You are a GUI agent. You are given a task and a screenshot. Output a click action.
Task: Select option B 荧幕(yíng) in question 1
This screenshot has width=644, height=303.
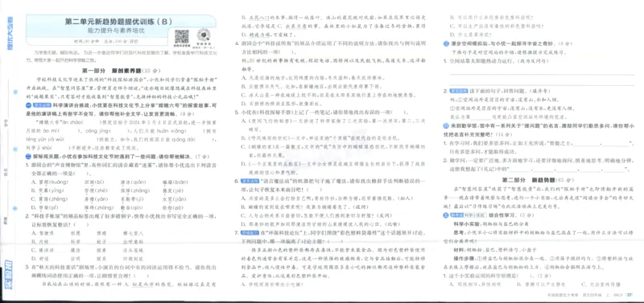(48, 190)
